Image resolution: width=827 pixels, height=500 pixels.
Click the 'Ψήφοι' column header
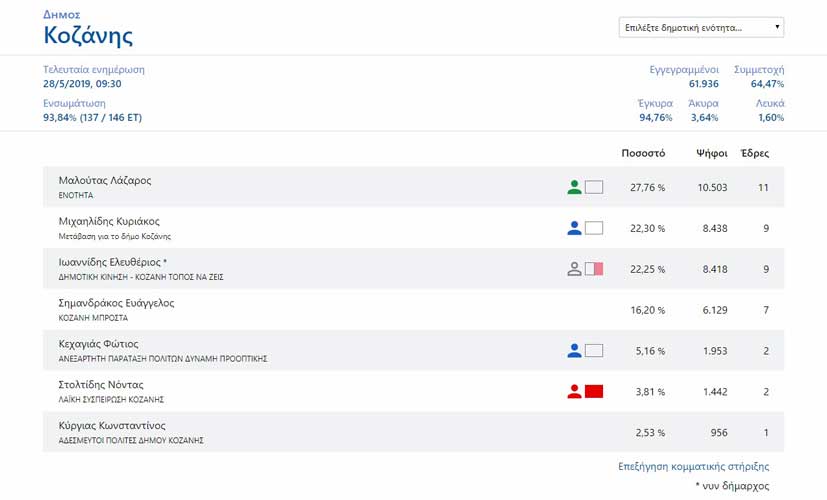(x=711, y=153)
